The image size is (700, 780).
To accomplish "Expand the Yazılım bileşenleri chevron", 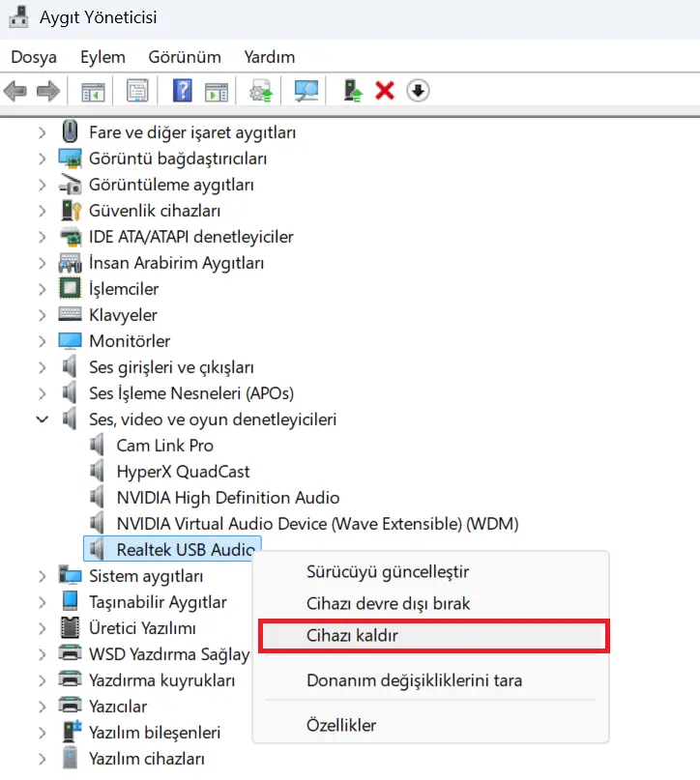I will [43, 733].
